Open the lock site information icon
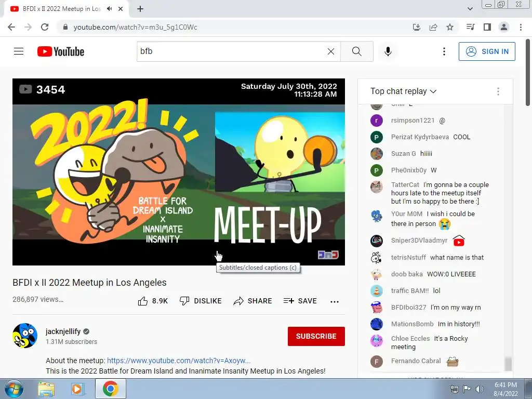Screen dimensions: 532x399 (66, 27)
